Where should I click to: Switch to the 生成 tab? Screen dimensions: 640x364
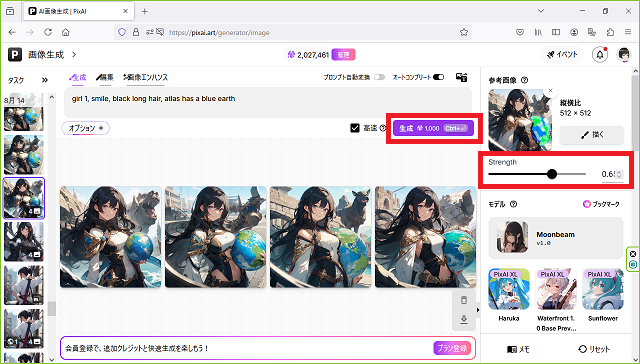(78, 77)
